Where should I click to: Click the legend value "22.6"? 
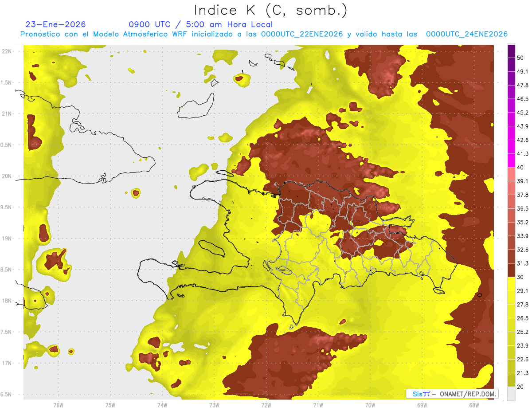[522, 360]
